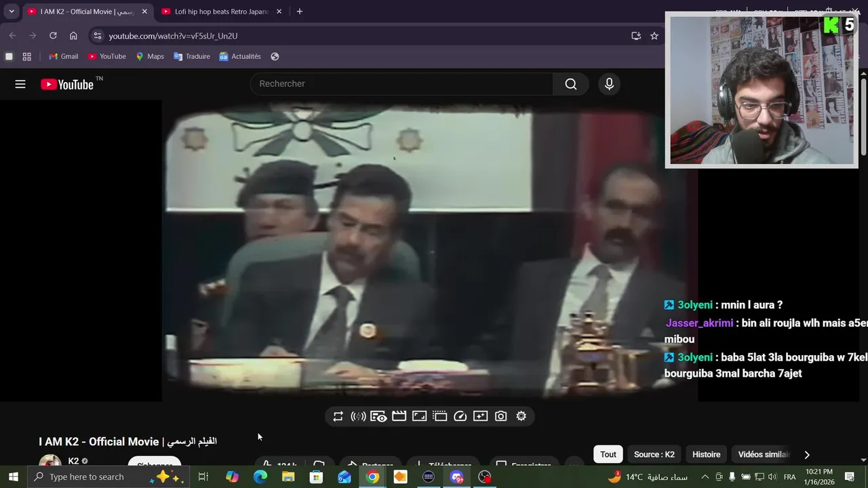
Task: Click the browser home icon
Action: [73, 36]
